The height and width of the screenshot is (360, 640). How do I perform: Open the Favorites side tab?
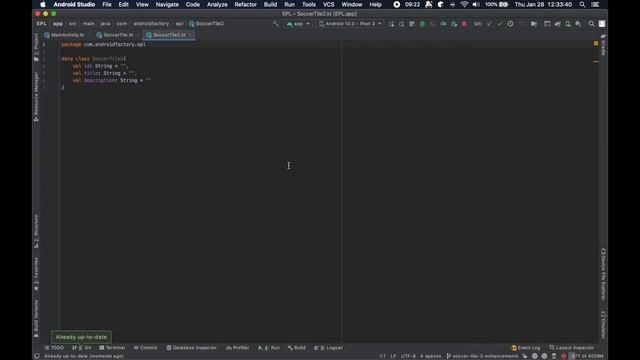tap(36, 274)
